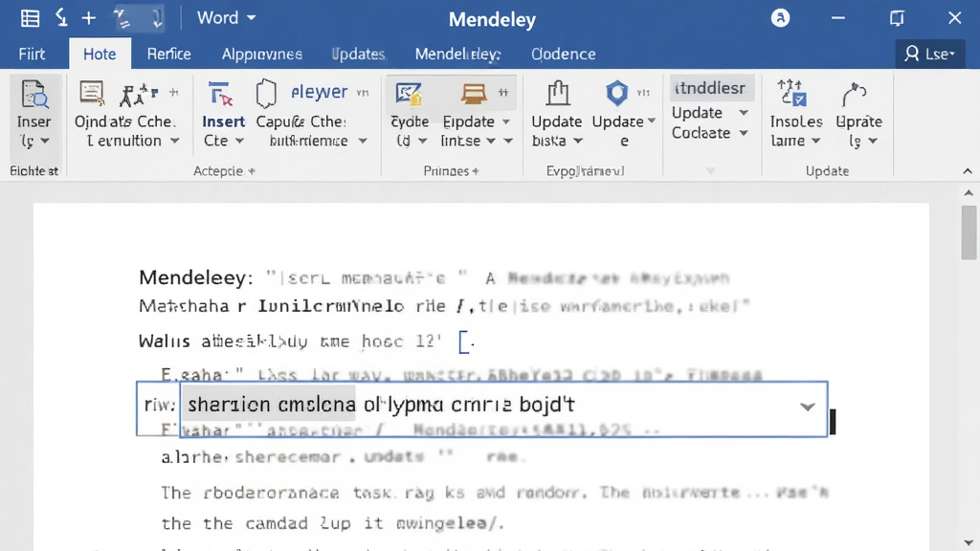Click the plus icon in the title bar
Viewport: 980px width, 551px height.
89,18
